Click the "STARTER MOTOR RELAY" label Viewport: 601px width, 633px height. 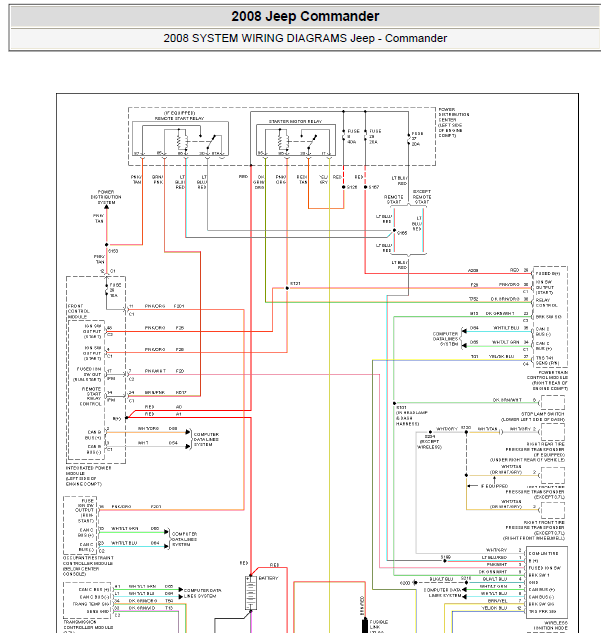(295, 121)
